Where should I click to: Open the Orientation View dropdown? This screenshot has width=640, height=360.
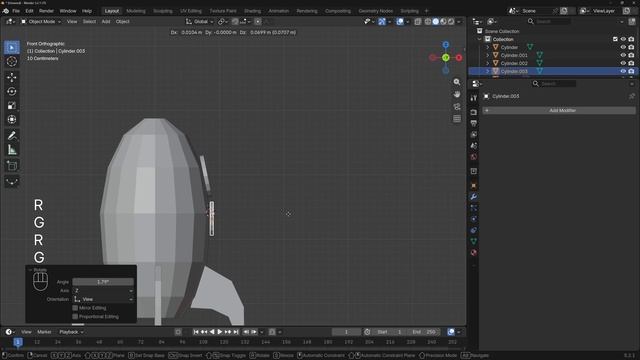click(103, 299)
